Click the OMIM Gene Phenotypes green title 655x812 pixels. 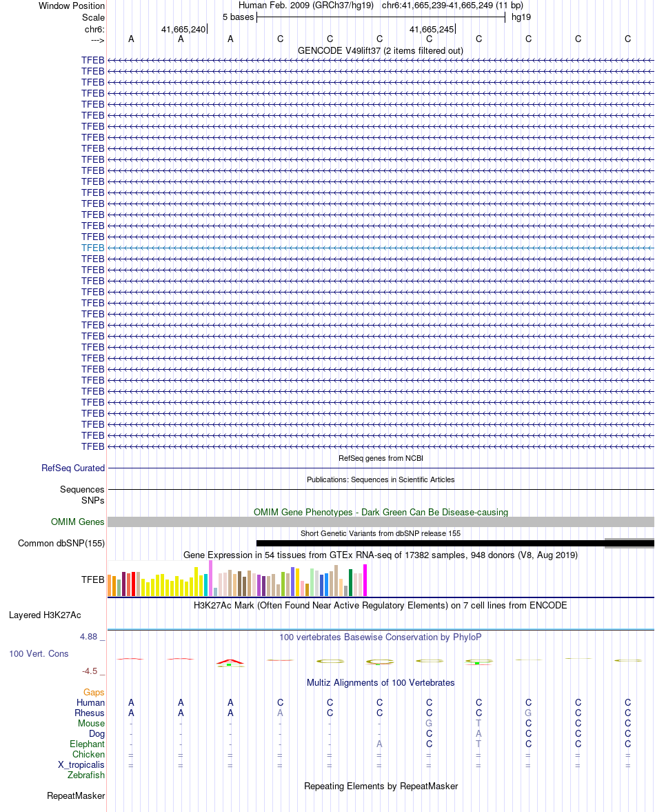click(381, 512)
